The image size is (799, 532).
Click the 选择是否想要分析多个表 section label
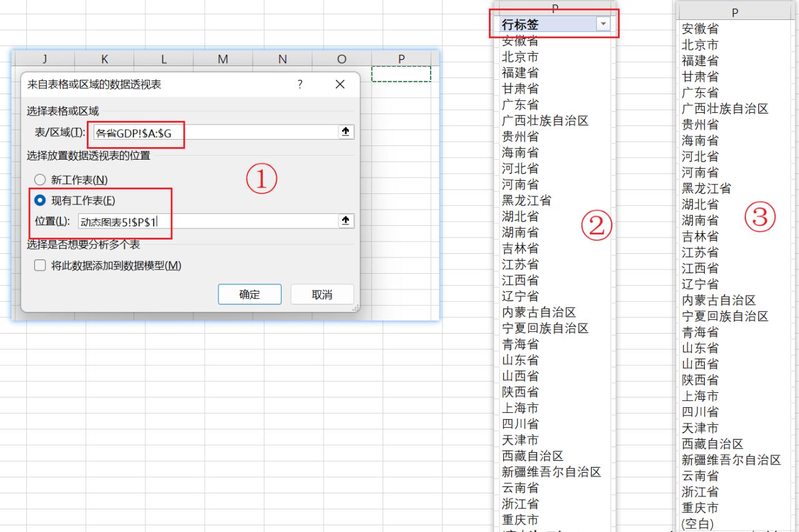coord(83,245)
